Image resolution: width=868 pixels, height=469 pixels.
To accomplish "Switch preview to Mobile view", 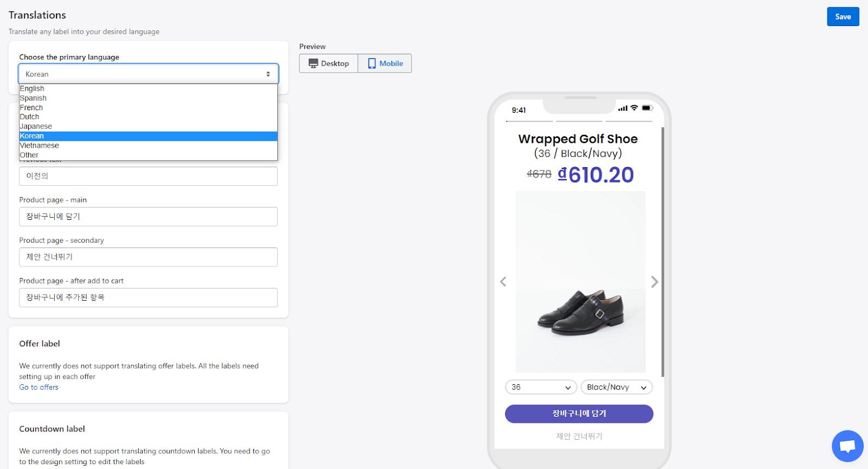I will [385, 64].
